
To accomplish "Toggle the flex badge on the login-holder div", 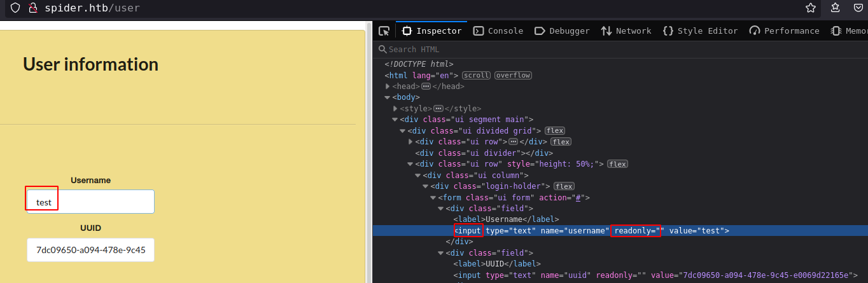I will coord(564,186).
